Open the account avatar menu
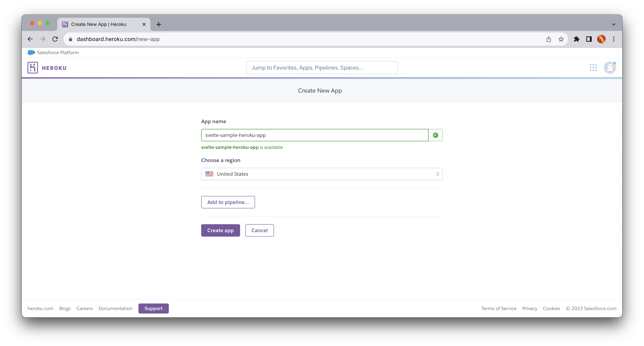This screenshot has height=346, width=644. coord(610,68)
